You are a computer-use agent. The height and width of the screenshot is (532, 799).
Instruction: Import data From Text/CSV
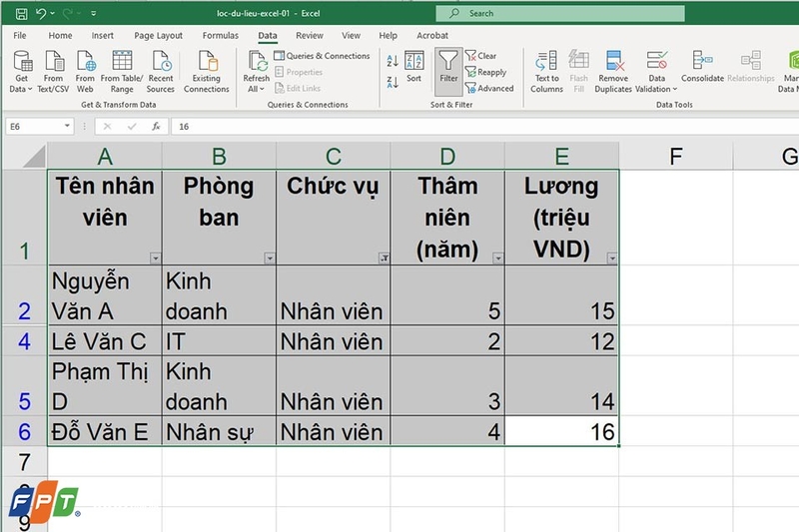pos(54,71)
